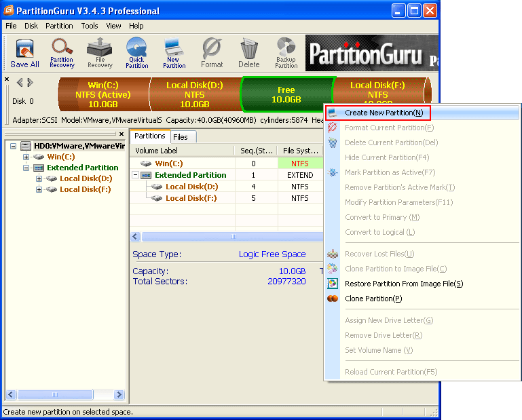522x420 pixels.
Task: Close the disk map panel
Action: [x=7, y=79]
